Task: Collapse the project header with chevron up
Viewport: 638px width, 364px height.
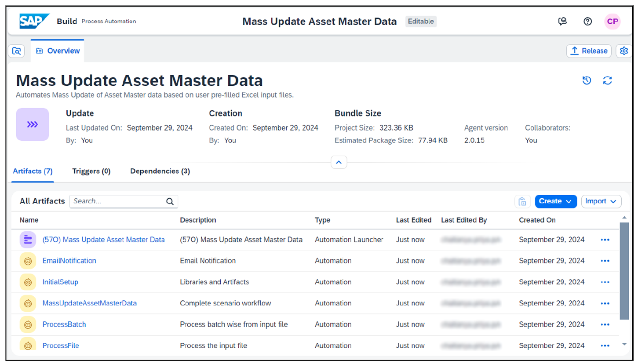Action: pos(339,162)
